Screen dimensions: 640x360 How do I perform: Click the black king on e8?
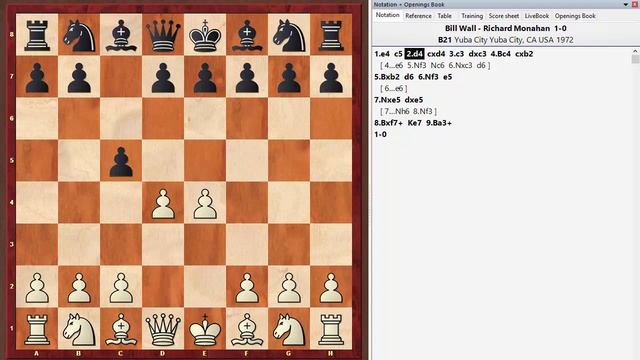[x=205, y=35]
